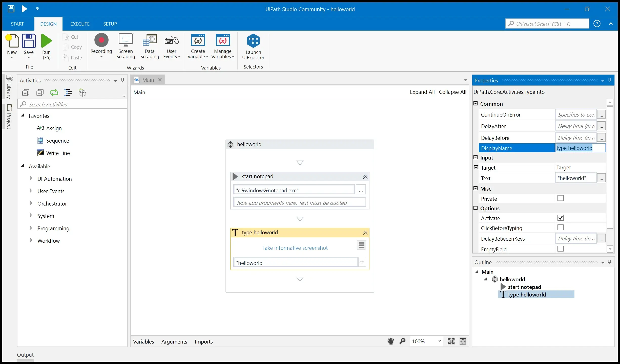Viewport: 620px width, 364px height.
Task: Open the Screen Scraping wizard
Action: (x=126, y=47)
